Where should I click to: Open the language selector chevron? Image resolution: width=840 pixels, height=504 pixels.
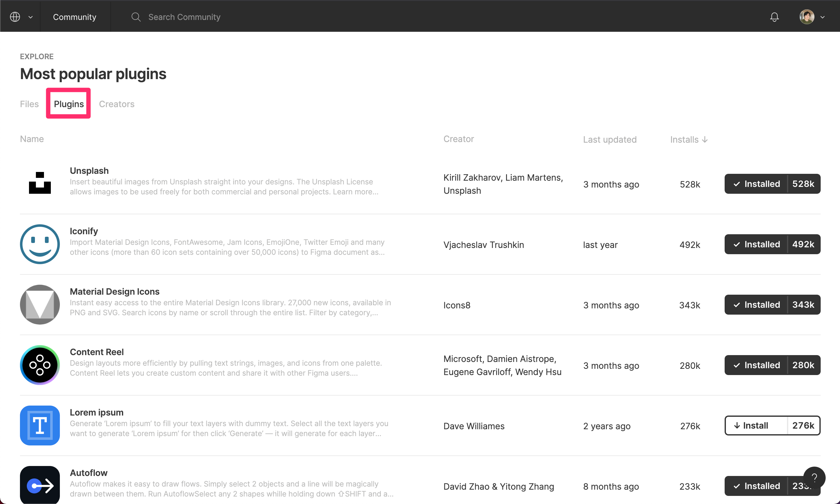[30, 17]
